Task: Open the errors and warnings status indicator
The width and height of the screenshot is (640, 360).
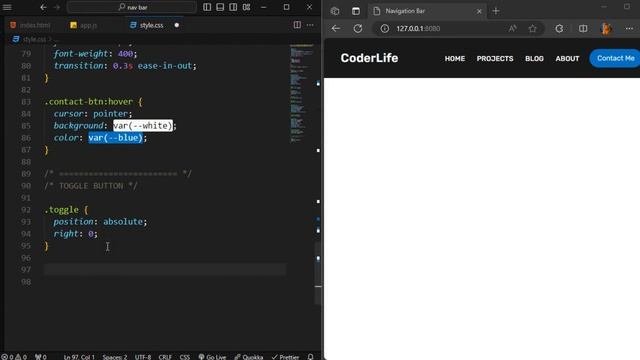Action: [13, 357]
